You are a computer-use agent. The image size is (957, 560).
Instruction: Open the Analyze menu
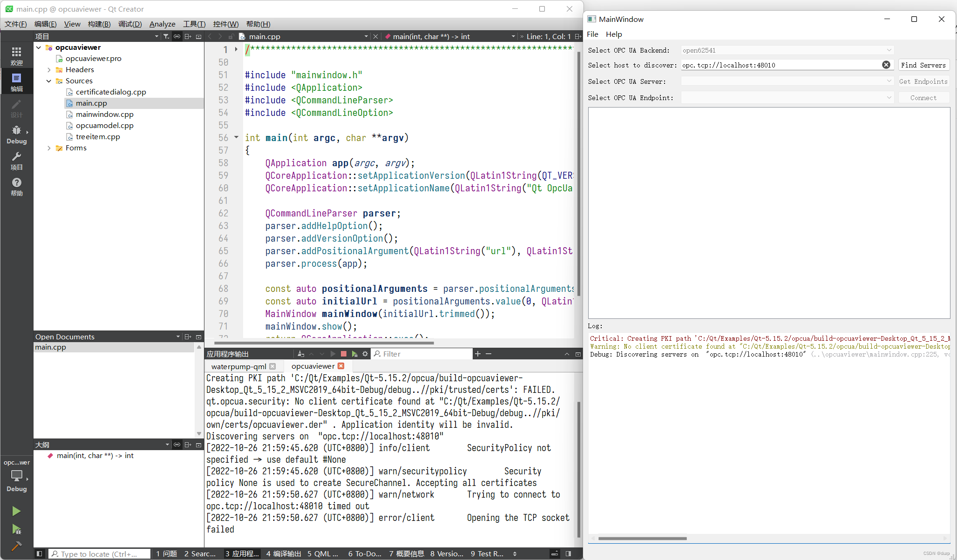point(162,24)
